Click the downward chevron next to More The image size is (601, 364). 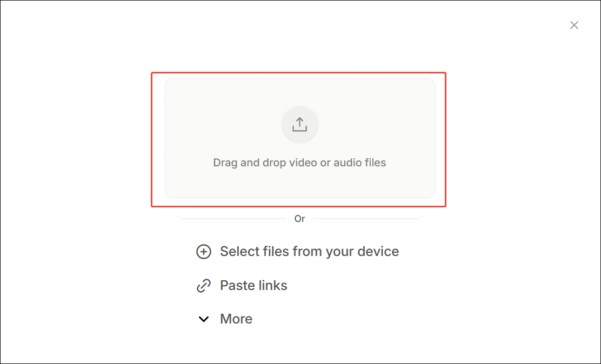203,319
